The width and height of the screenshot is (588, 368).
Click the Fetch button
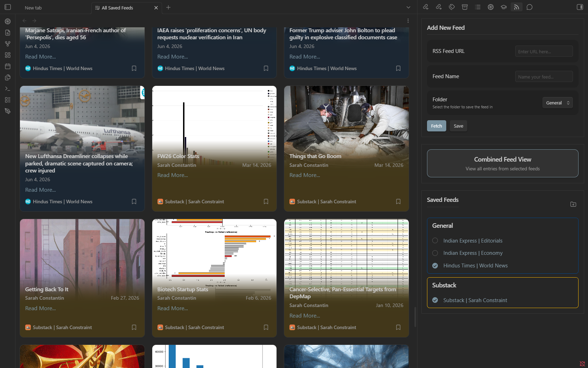[436, 126]
